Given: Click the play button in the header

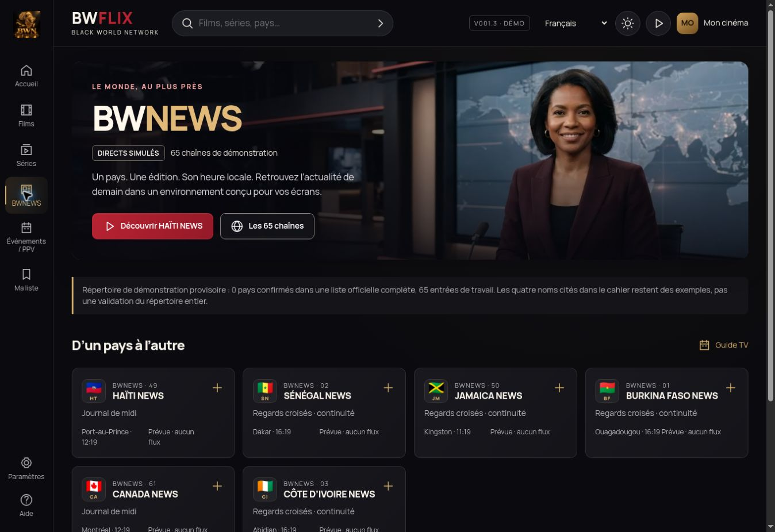Looking at the screenshot, I should point(659,24).
